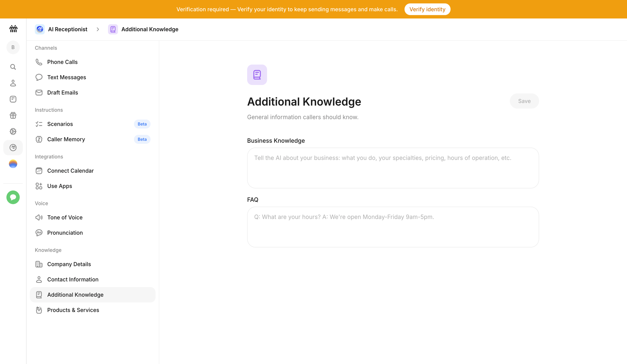
Task: Click the Draft Emails envelope icon
Action: tap(39, 92)
